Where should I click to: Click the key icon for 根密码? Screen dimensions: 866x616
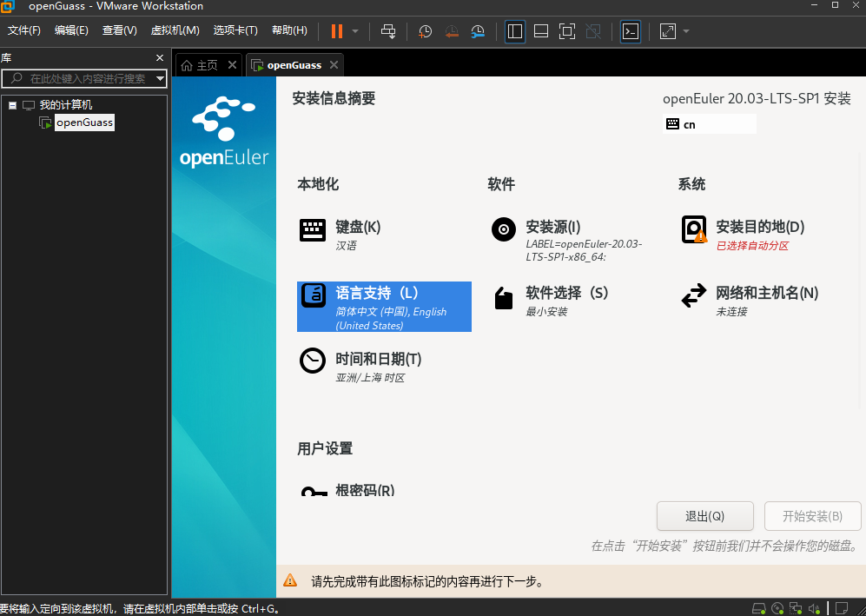tap(314, 491)
